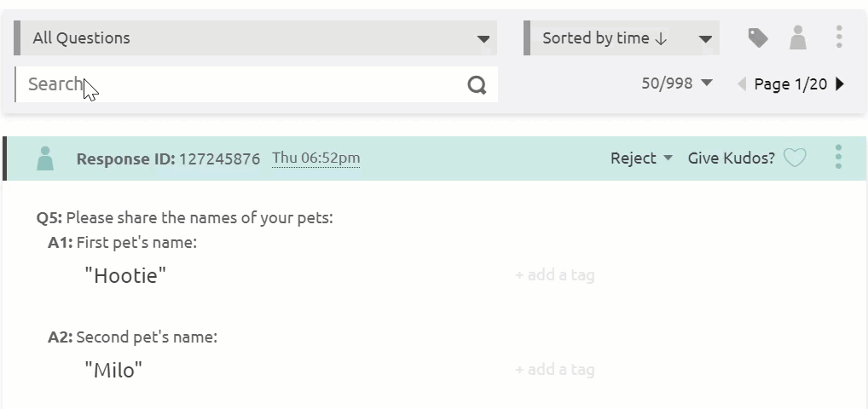Click the tag filter icon
The image size is (868, 409).
pyautogui.click(x=758, y=38)
